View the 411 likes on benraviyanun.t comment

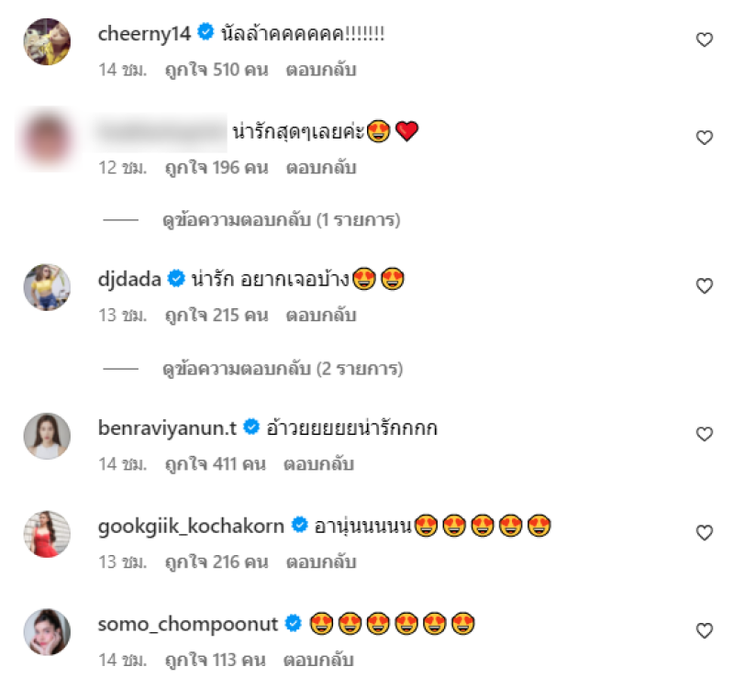coord(215,464)
